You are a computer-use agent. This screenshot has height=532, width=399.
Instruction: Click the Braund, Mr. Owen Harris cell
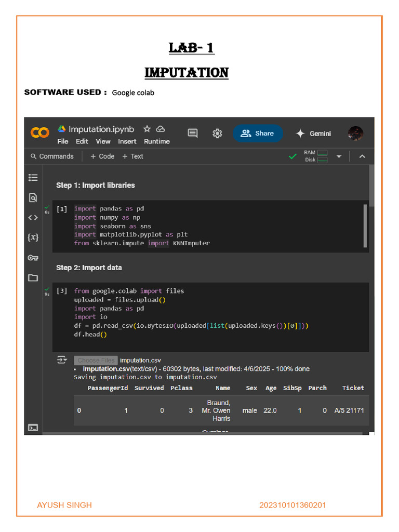pyautogui.click(x=216, y=410)
